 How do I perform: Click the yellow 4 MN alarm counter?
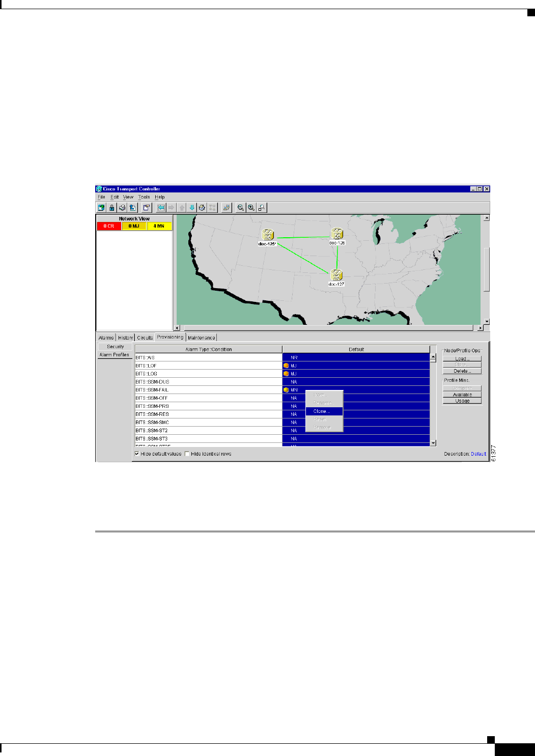(x=159, y=226)
